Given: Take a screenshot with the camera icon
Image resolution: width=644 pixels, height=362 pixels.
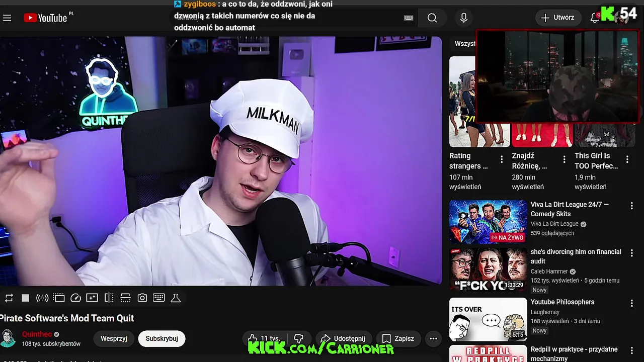Looking at the screenshot, I should pyautogui.click(x=142, y=298).
